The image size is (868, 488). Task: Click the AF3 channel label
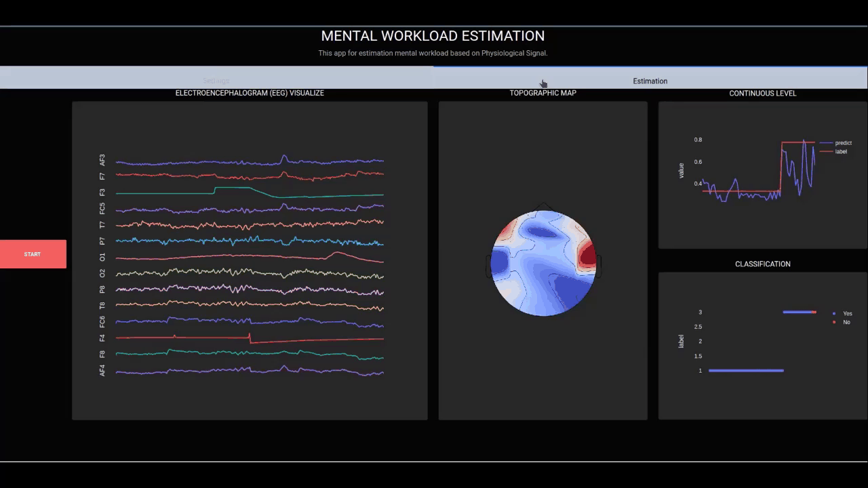point(102,160)
